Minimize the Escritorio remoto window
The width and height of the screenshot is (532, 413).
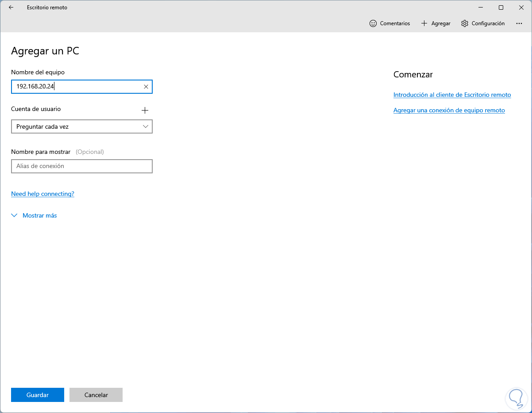click(x=481, y=8)
